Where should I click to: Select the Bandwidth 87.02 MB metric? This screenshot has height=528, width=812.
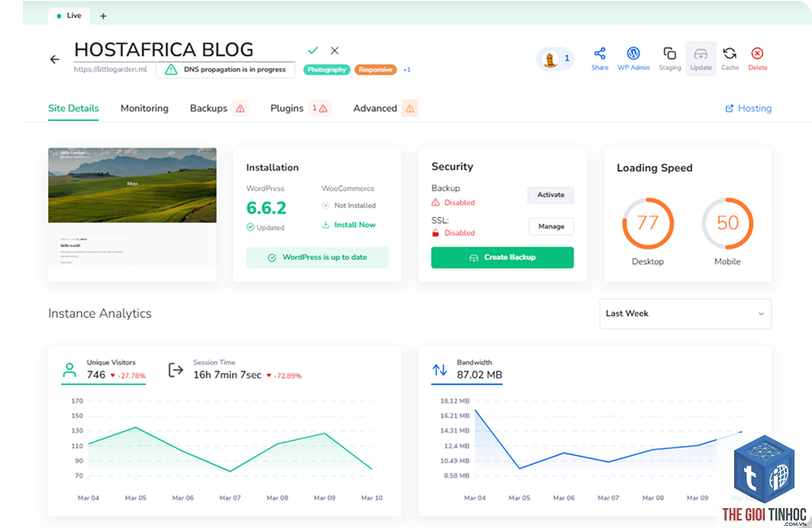tap(467, 370)
